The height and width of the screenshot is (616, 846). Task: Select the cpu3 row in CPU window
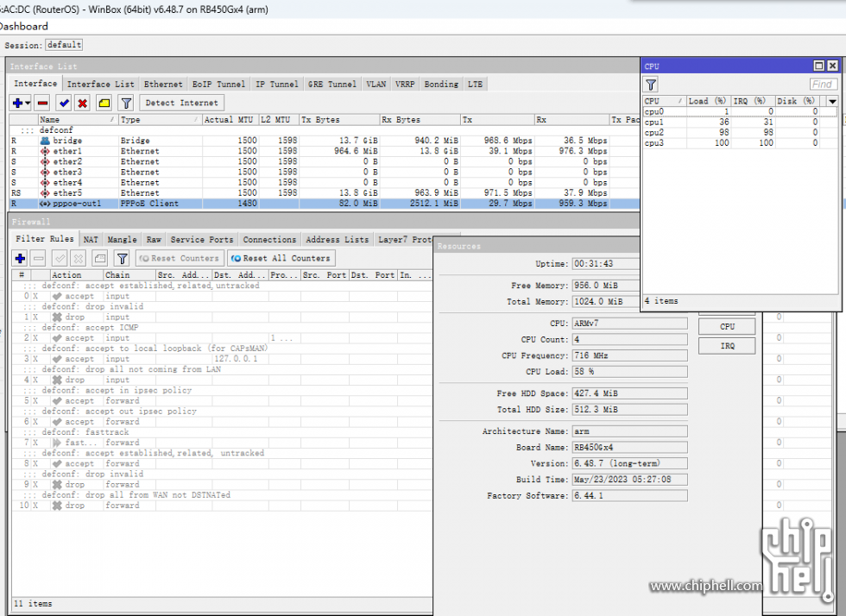tap(741, 143)
